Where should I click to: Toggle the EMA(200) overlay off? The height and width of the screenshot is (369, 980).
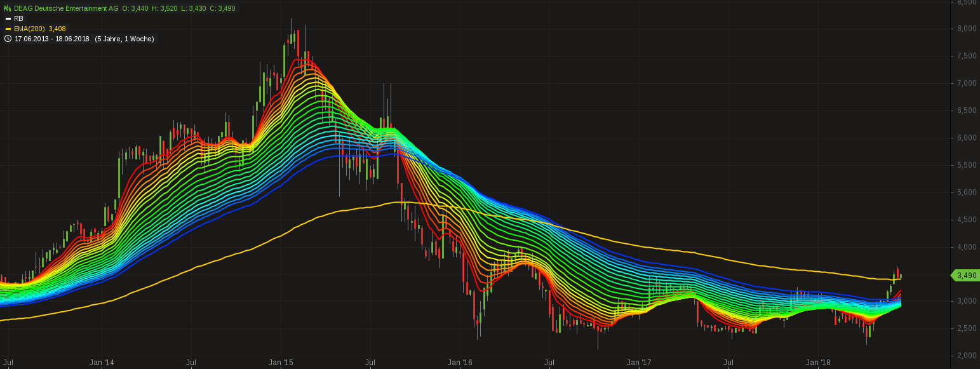pyautogui.click(x=39, y=29)
